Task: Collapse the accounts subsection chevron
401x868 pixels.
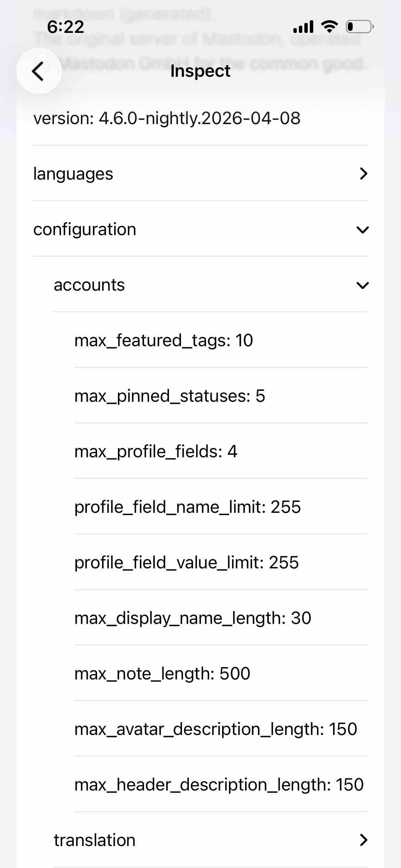Action: pyautogui.click(x=363, y=285)
